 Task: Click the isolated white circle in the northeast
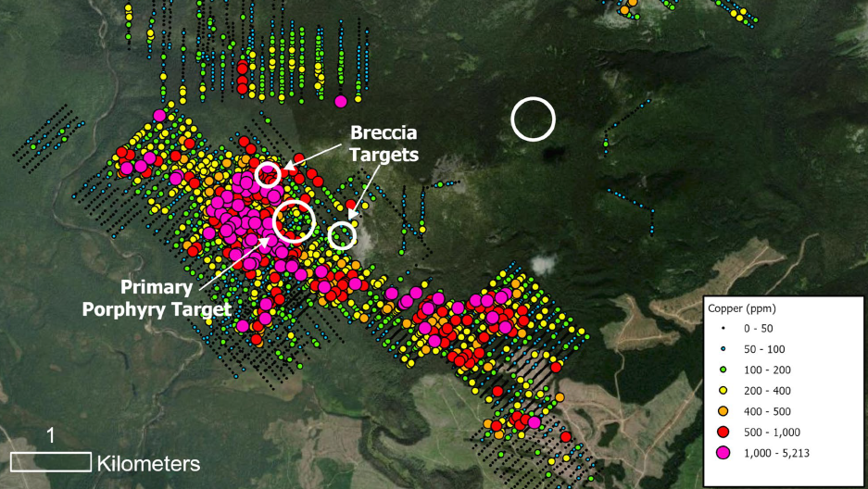click(x=533, y=119)
